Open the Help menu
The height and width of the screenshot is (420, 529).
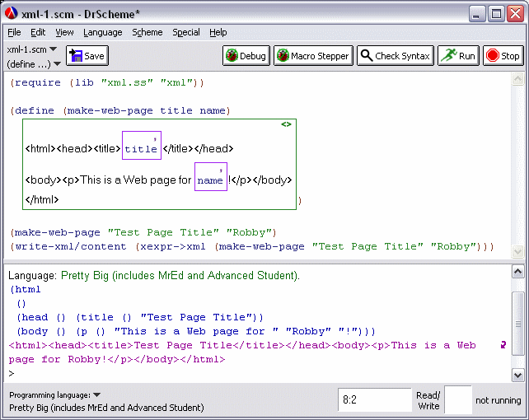pyautogui.click(x=218, y=32)
